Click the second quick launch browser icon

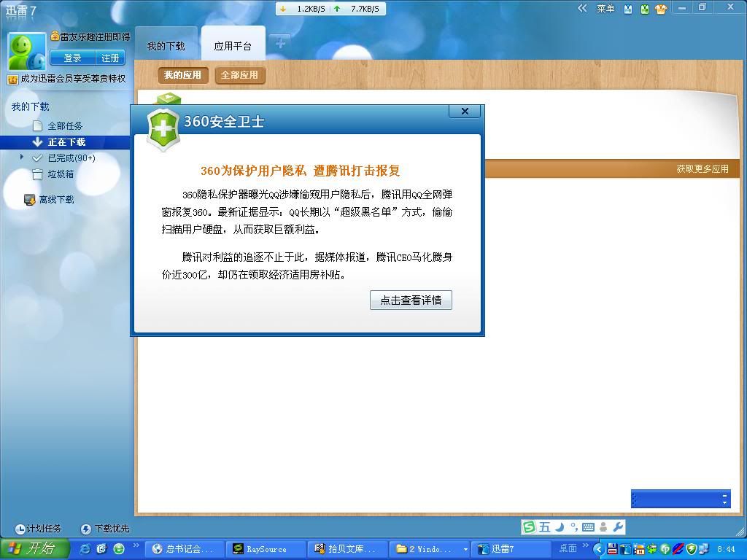point(101,549)
